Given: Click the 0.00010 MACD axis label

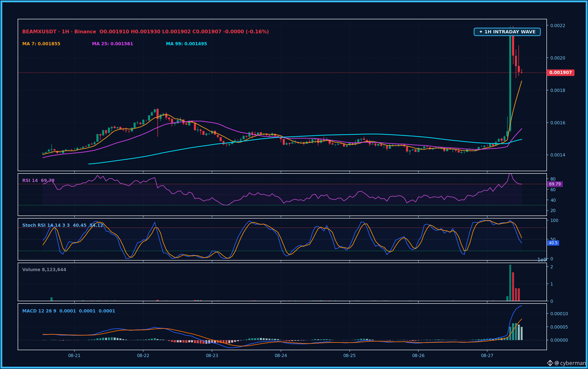Looking at the screenshot, I should (559, 314).
